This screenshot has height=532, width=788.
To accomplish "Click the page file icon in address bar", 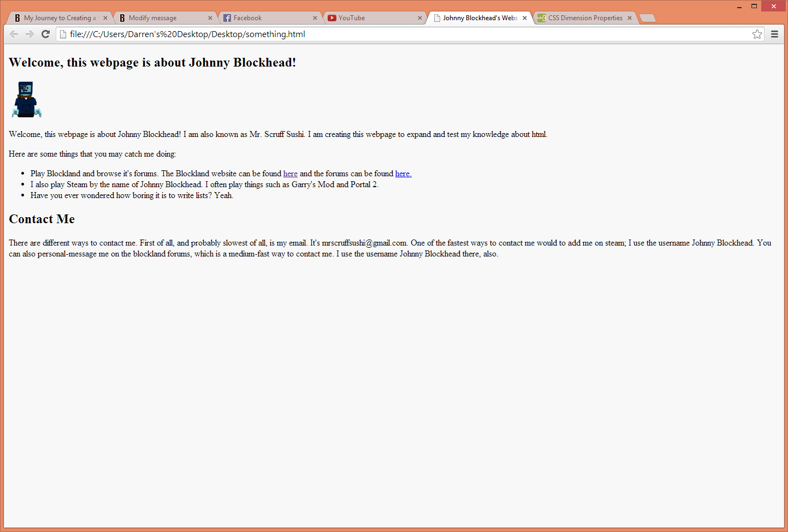I will (x=63, y=34).
